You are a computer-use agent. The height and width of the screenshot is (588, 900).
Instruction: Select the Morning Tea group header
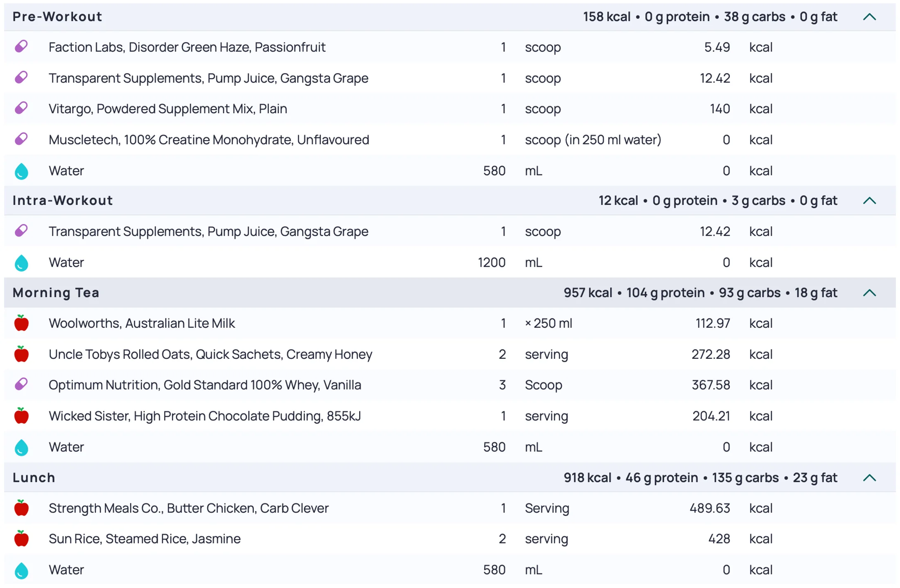pos(56,293)
